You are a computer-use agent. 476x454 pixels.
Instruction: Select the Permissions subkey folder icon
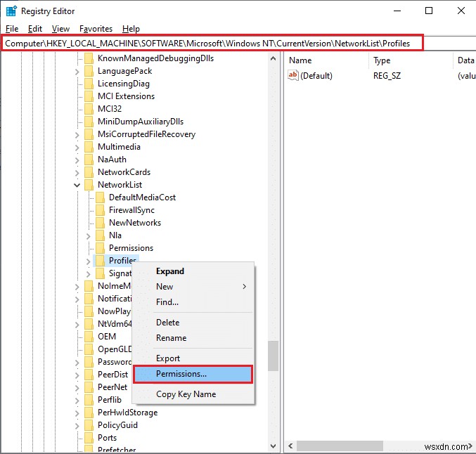pos(100,248)
